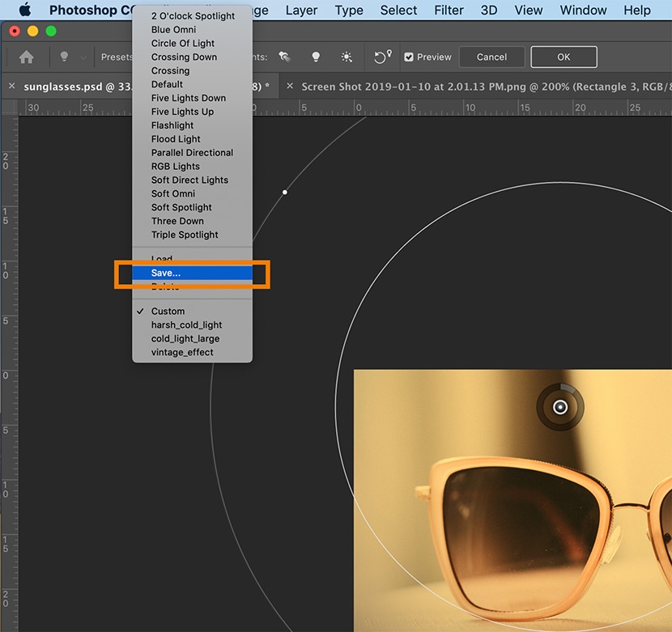The image size is (672, 632).
Task: Select the Custom preset option
Action: click(x=168, y=312)
